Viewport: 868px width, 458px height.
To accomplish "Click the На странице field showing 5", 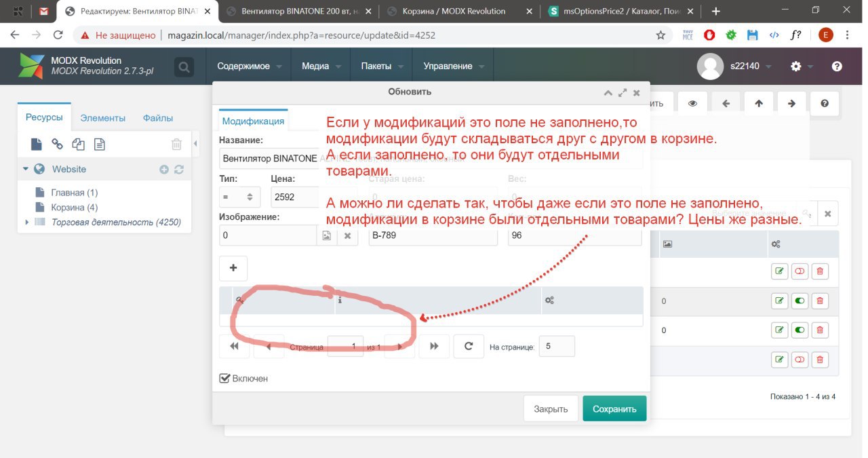I will click(x=557, y=346).
